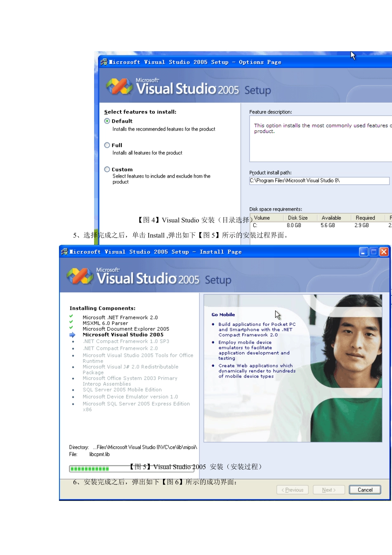Click bold 'Microsoft Visual Studio 2005' component
Image resolution: width=392 pixels, height=555 pixels.
tap(123, 335)
